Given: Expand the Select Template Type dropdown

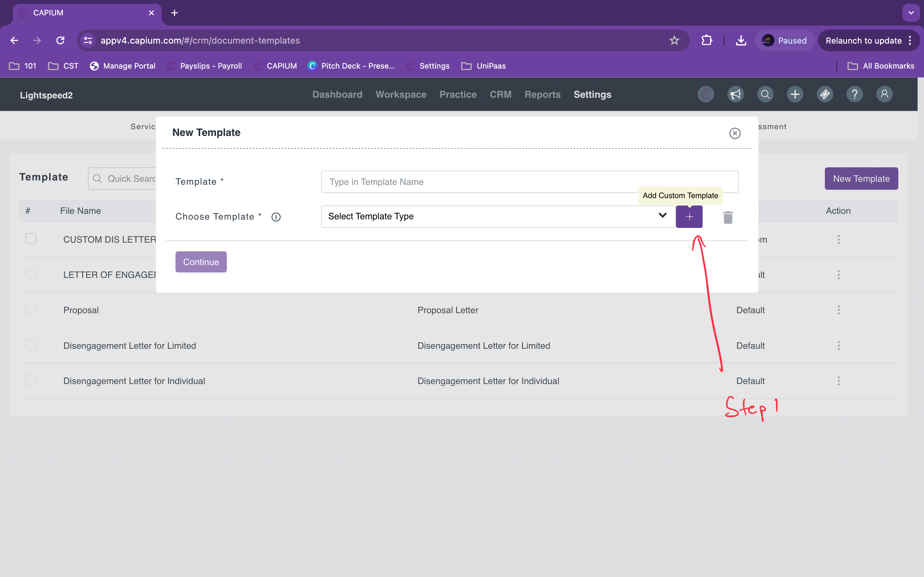Looking at the screenshot, I should point(498,216).
